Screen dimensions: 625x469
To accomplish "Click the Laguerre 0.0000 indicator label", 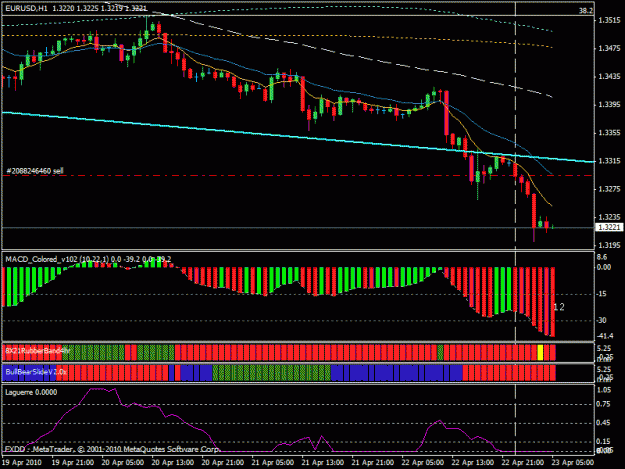I will coord(31,392).
